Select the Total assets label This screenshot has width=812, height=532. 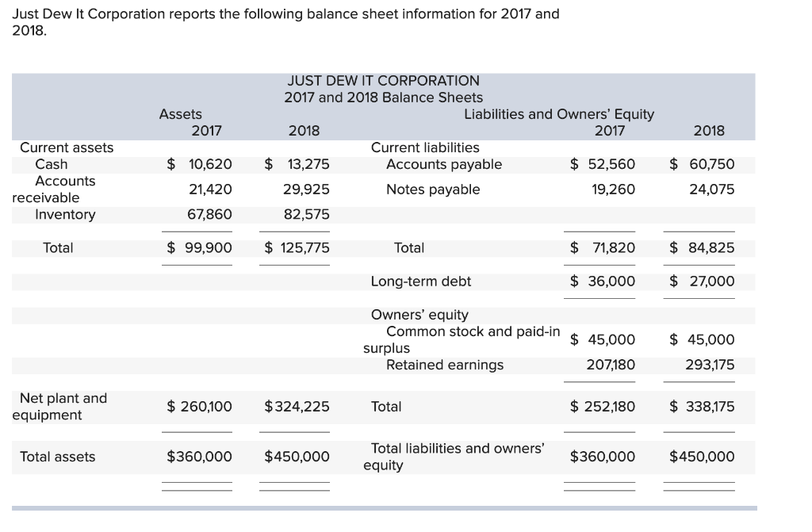(57, 457)
